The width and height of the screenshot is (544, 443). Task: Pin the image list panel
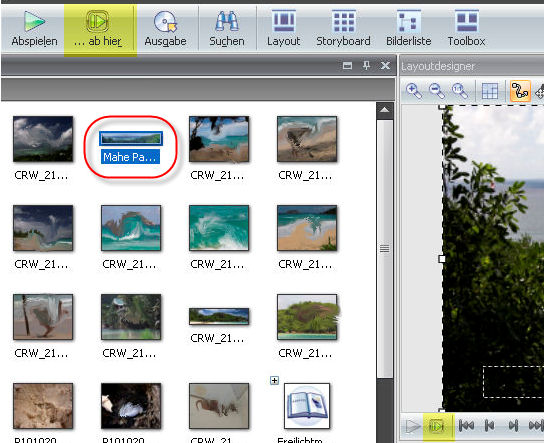366,65
